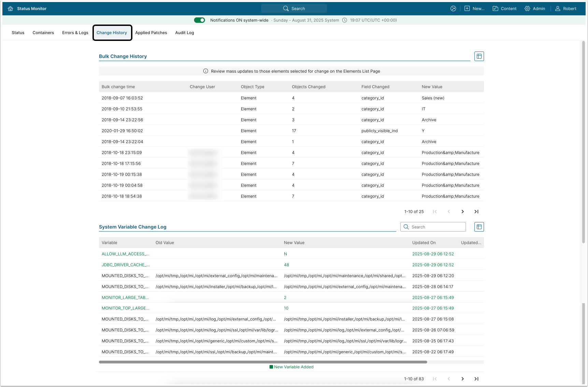Switch to the Audit Log tab
Viewport: 588px width, 387px height.
184,33
